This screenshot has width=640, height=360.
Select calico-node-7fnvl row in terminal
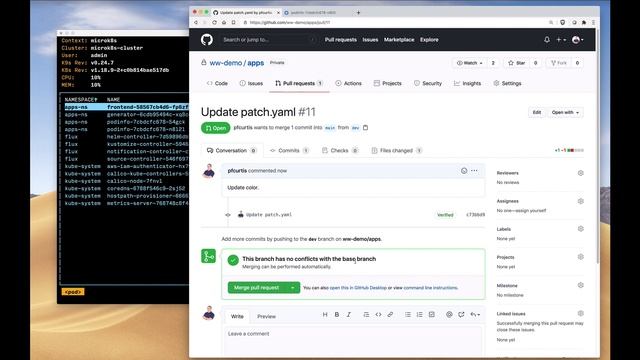127,181
